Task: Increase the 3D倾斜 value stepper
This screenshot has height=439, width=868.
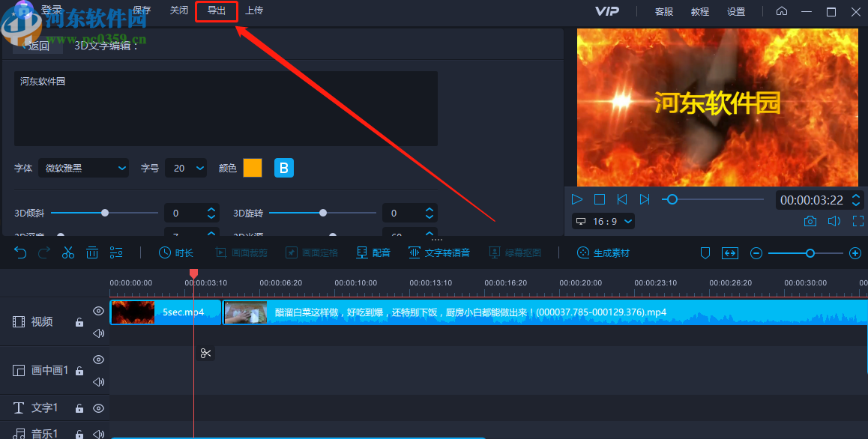Action: 211,209
